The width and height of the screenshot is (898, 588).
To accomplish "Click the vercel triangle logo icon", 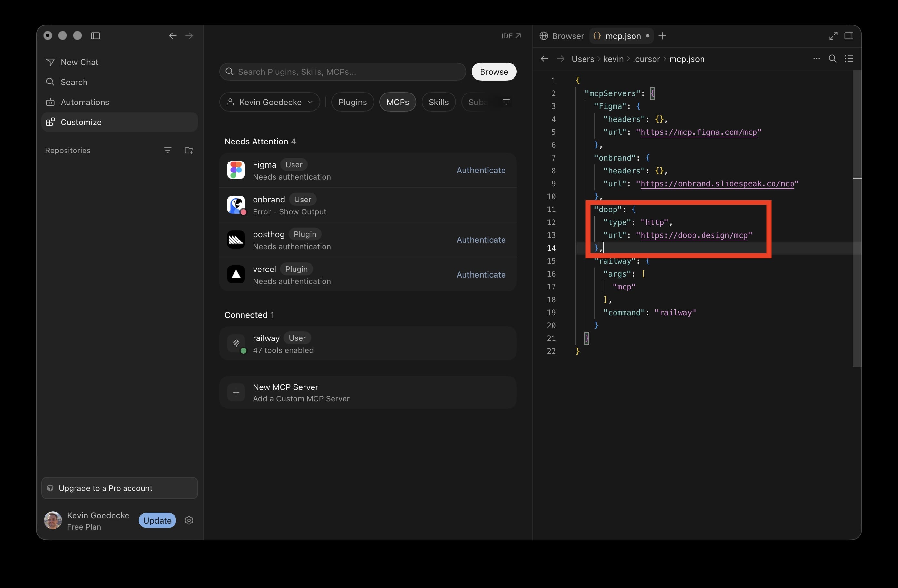I will tap(236, 275).
